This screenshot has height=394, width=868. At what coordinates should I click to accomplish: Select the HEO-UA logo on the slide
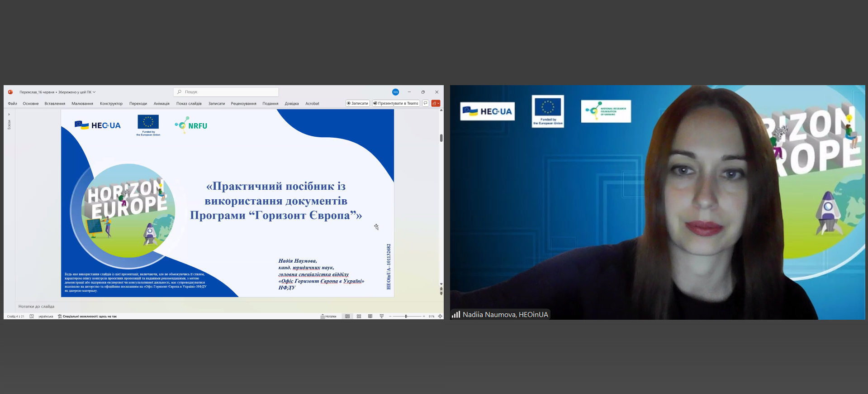pos(98,125)
